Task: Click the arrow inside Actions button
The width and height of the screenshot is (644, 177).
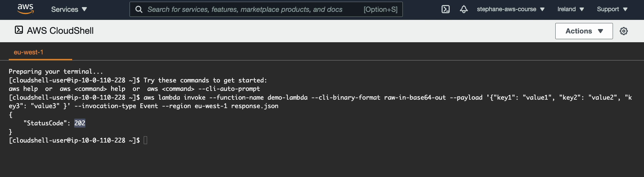Action: point(600,31)
